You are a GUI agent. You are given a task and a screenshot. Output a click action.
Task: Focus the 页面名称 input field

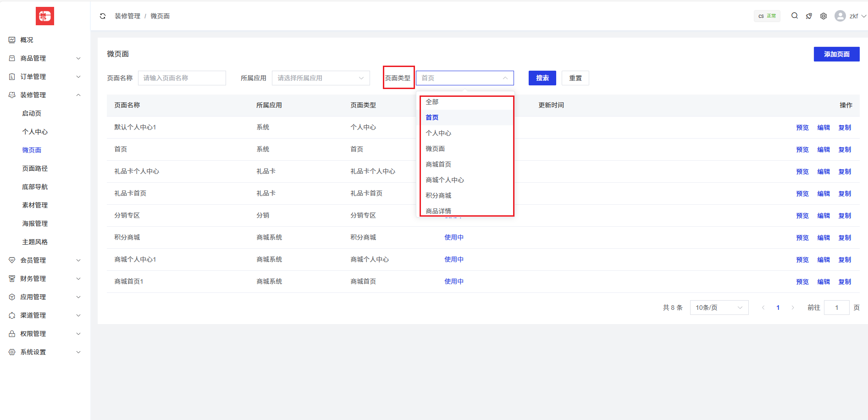tap(182, 78)
